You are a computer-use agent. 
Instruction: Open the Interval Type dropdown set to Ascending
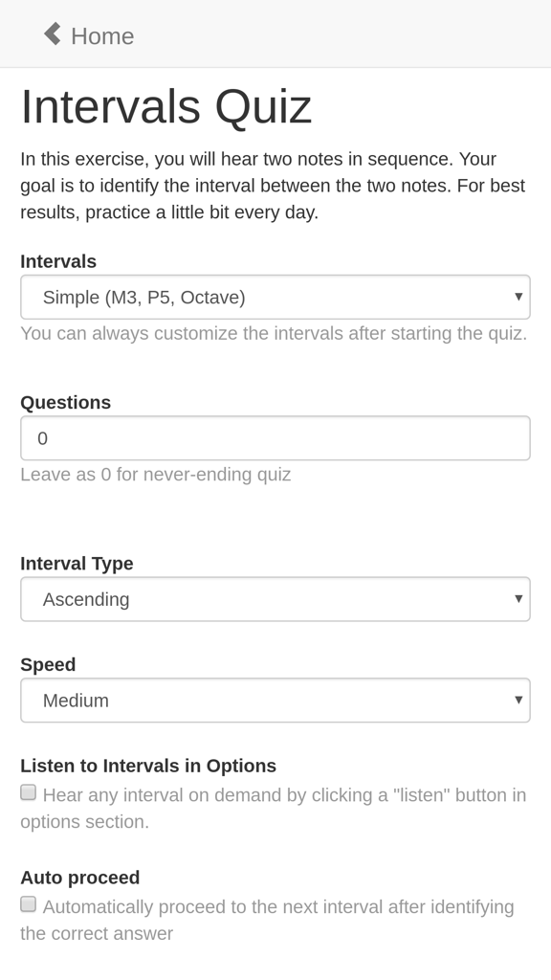275,599
